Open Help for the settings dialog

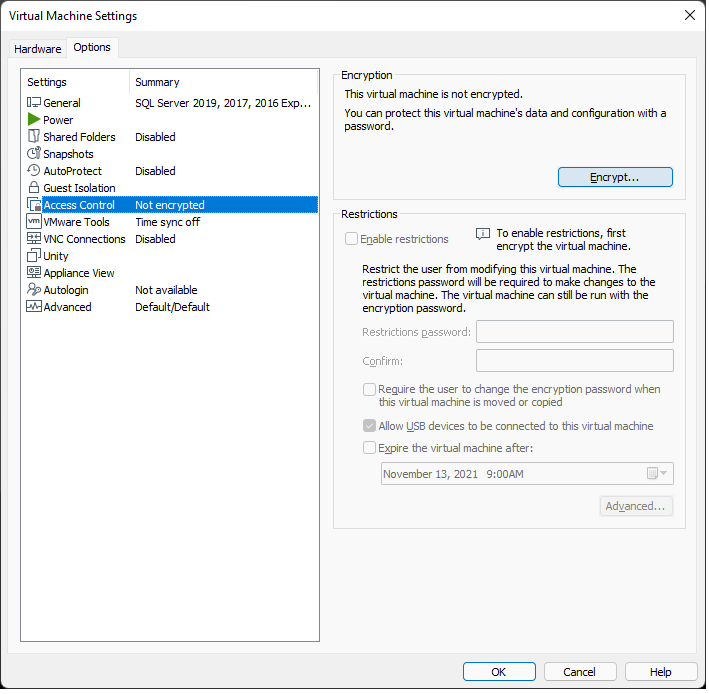pyautogui.click(x=663, y=674)
